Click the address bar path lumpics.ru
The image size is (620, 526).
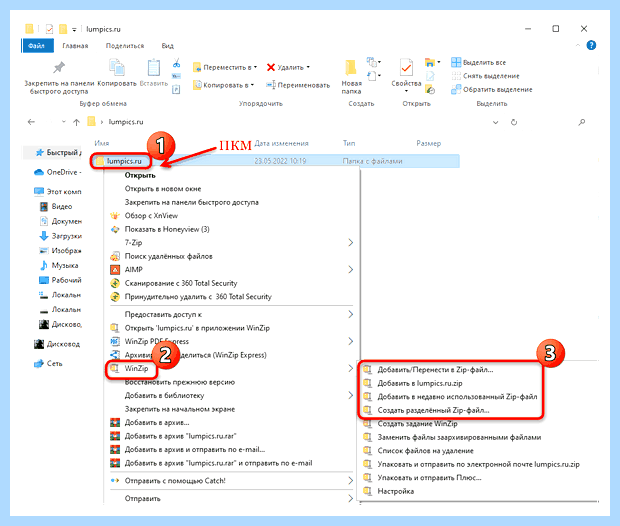(126, 122)
